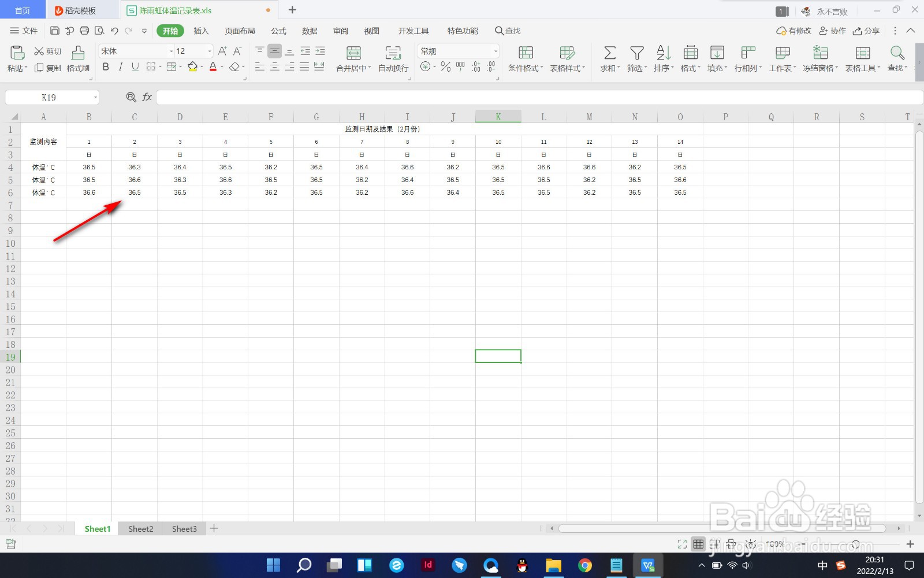Click the font color red A swatch

213,67
